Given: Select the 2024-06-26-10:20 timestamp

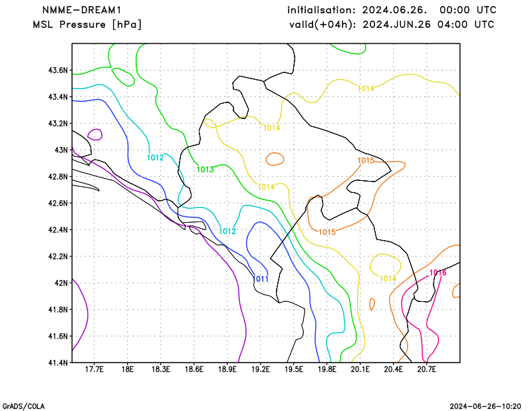Looking at the screenshot, I should (485, 406).
